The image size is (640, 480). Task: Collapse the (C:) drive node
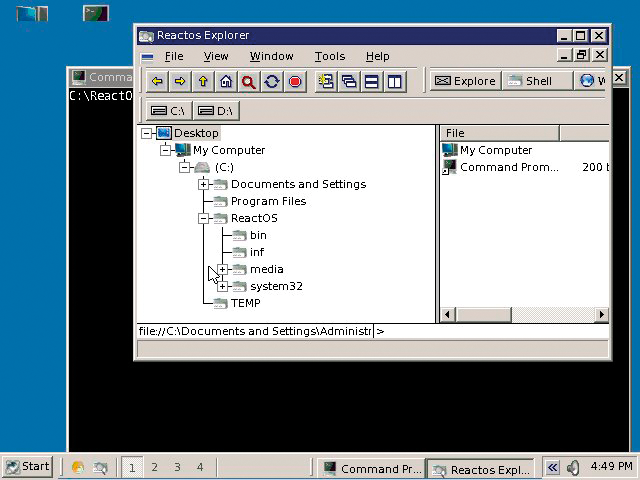click(x=184, y=167)
